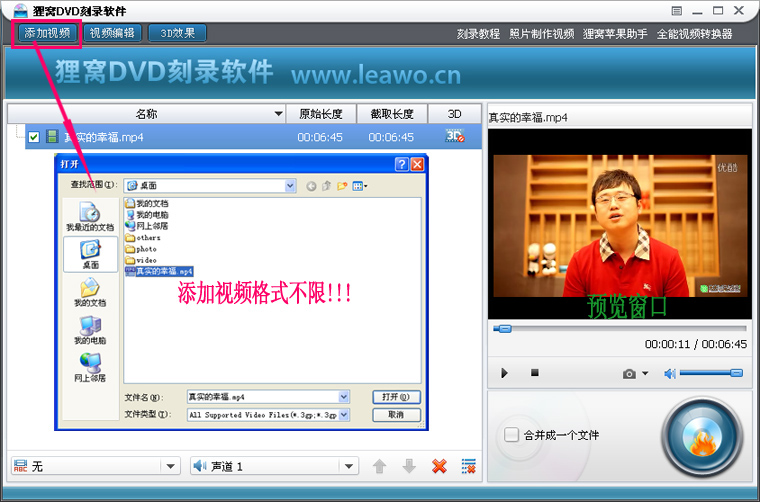Expand the 文件名 dropdown arrow

tap(344, 397)
